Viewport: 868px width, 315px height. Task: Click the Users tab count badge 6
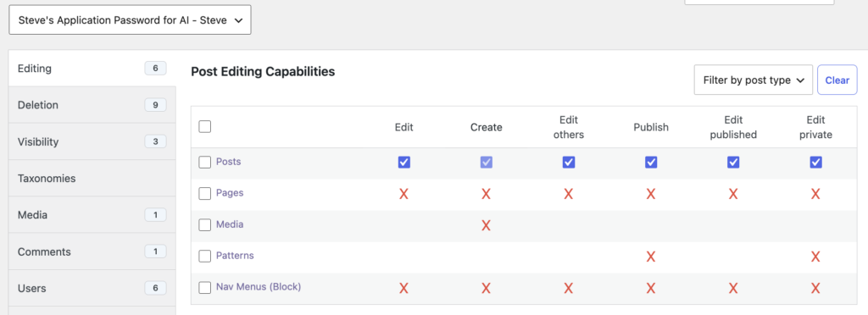[156, 288]
